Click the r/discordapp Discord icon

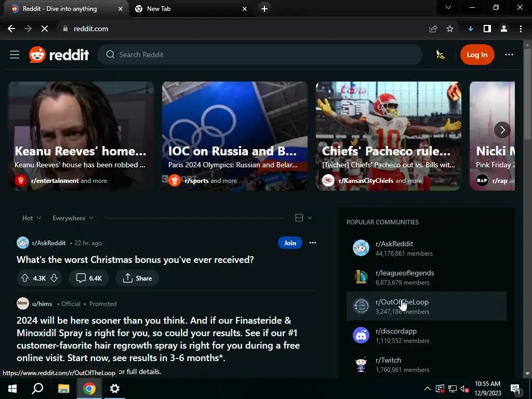point(361,336)
